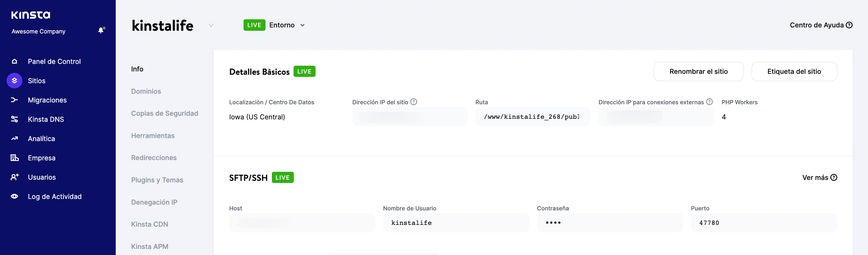Viewport: 868px width, 255px height.
Task: Open Panel de Control home icon
Action: click(14, 61)
